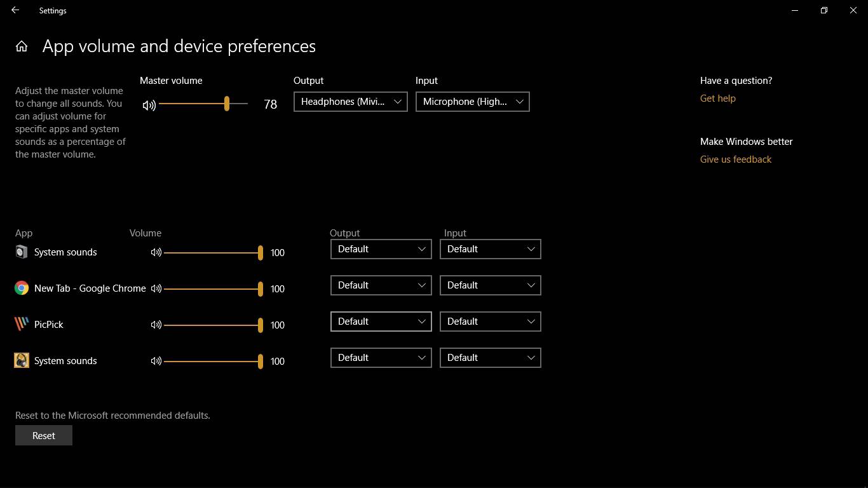Click the last System sounds headphone icon
Viewport: 868px width, 488px height.
click(22, 361)
